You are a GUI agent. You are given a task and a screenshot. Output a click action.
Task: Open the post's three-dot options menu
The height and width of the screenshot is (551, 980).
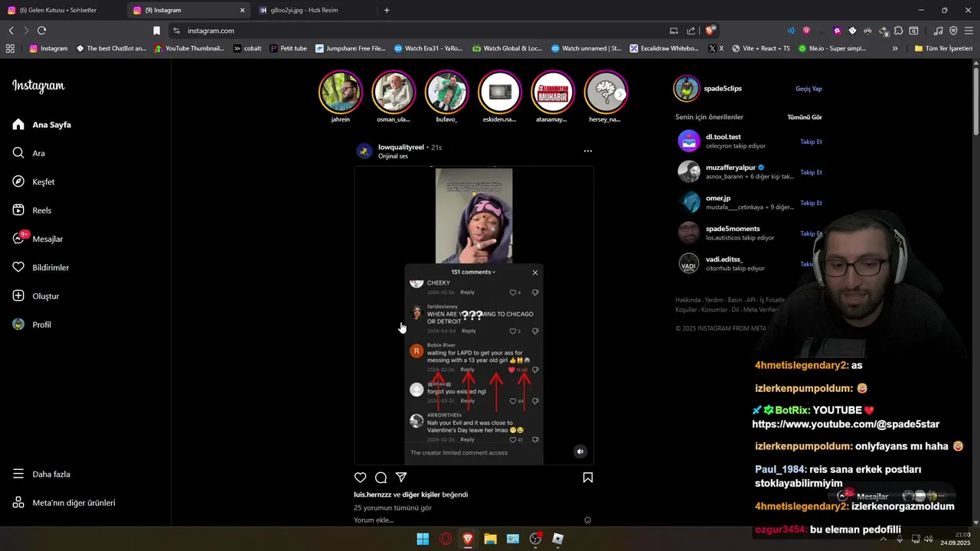coord(588,151)
